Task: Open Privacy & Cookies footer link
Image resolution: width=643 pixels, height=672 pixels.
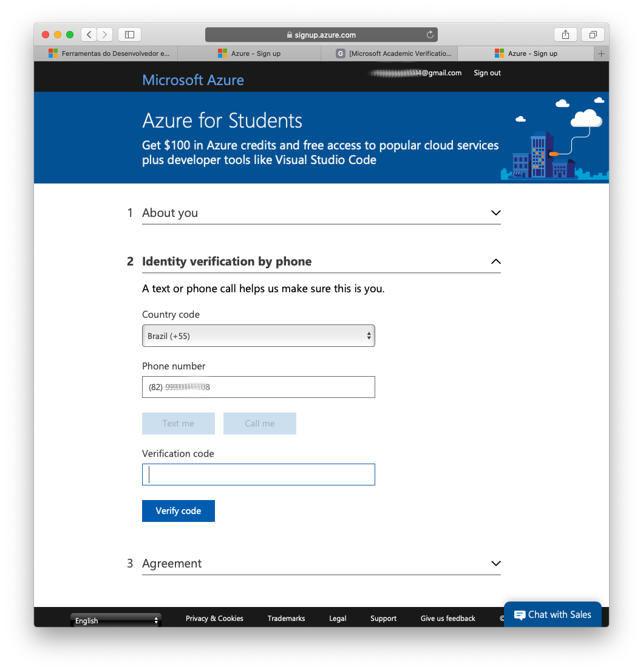Action: pyautogui.click(x=214, y=619)
